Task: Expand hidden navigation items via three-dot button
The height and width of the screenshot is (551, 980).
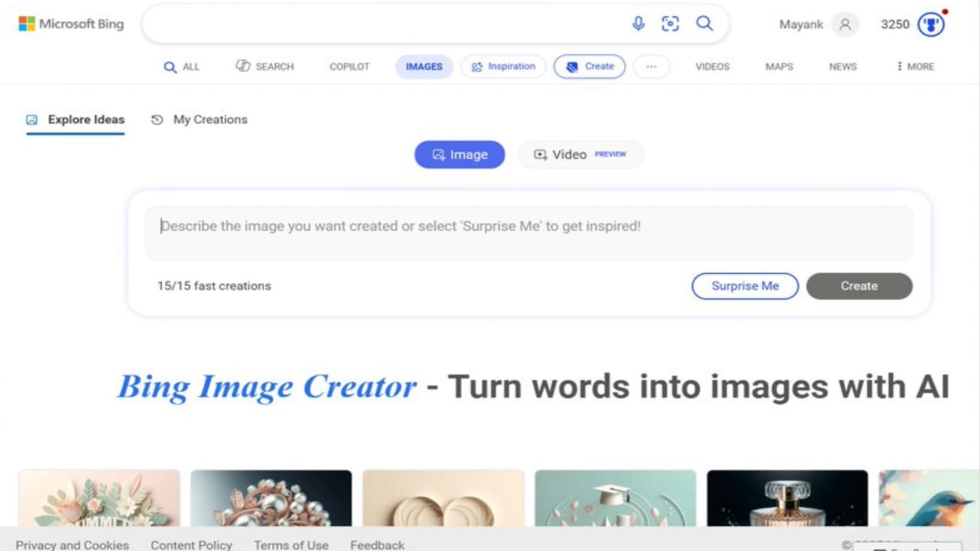Action: (652, 67)
